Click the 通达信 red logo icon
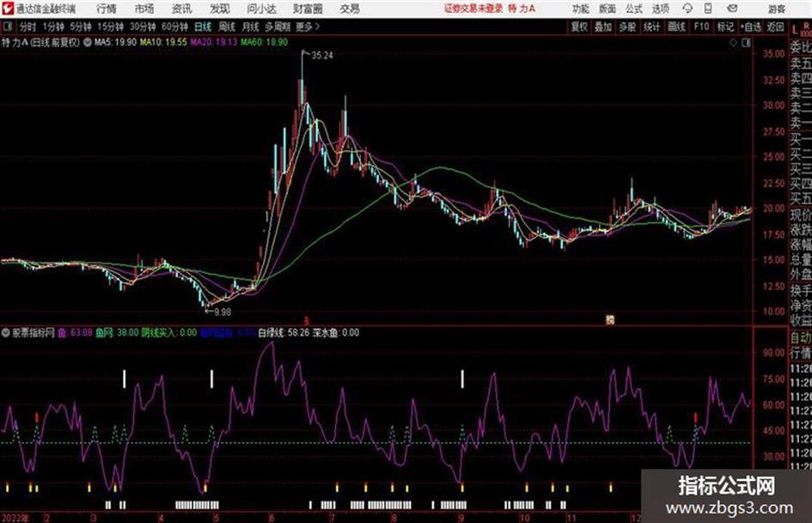 [8, 9]
